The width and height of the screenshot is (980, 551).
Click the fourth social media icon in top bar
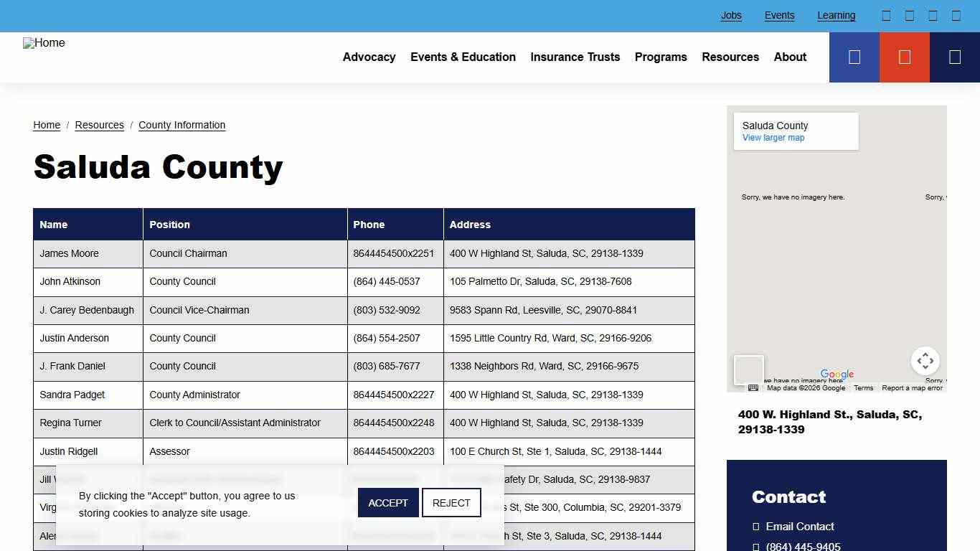pos(956,15)
